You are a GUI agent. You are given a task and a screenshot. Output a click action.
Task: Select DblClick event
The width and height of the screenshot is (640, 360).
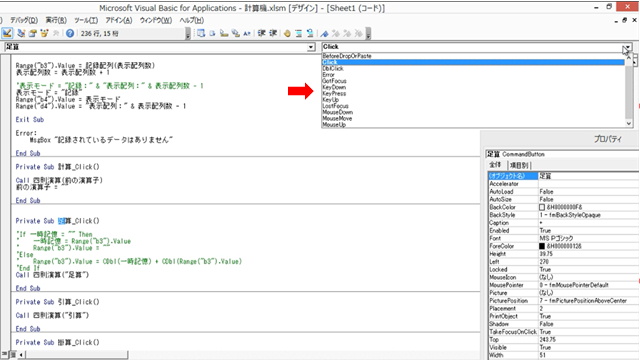473,69
